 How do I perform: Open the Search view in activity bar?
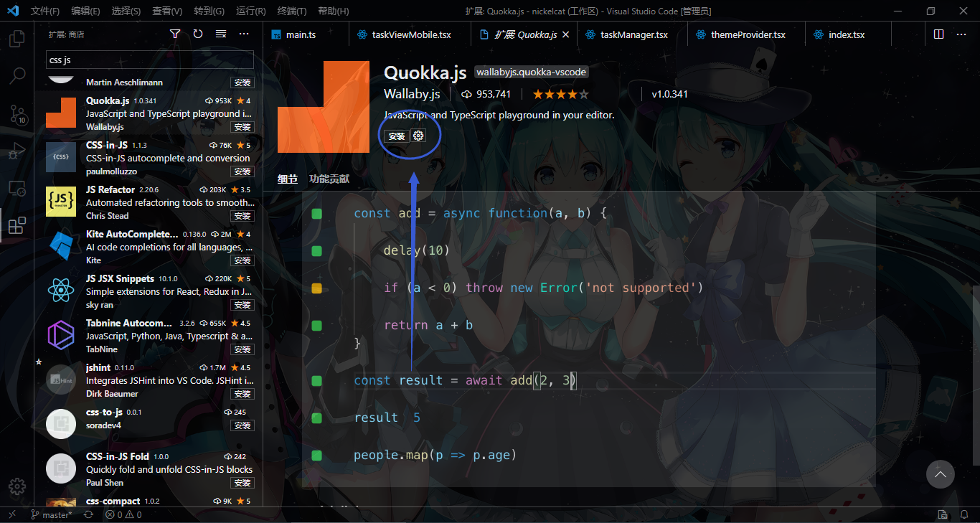click(17, 75)
